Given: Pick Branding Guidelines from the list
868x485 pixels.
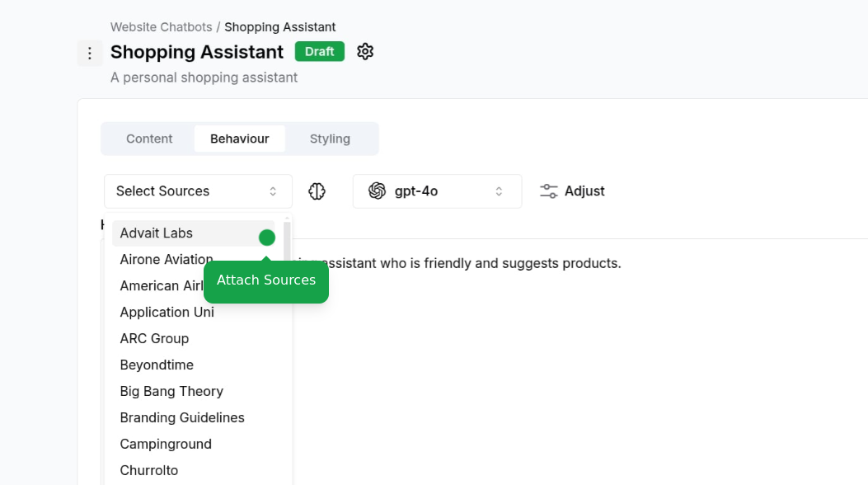Looking at the screenshot, I should [193, 418].
